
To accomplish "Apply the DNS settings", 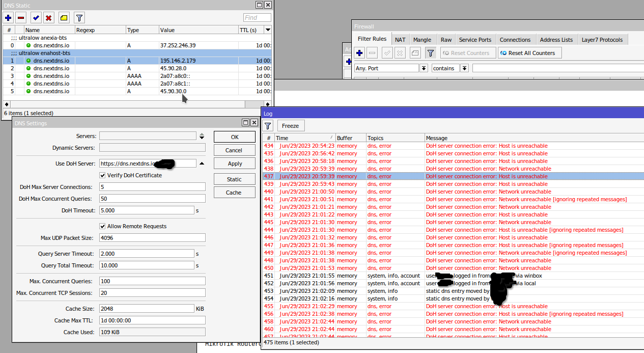I will pyautogui.click(x=234, y=163).
